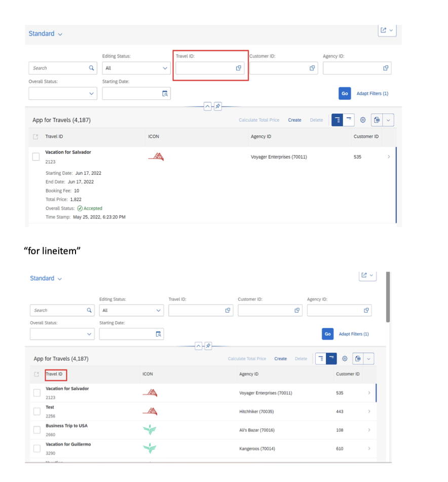Select the Business Trip to USA checkbox
448x482 pixels.
click(37, 430)
